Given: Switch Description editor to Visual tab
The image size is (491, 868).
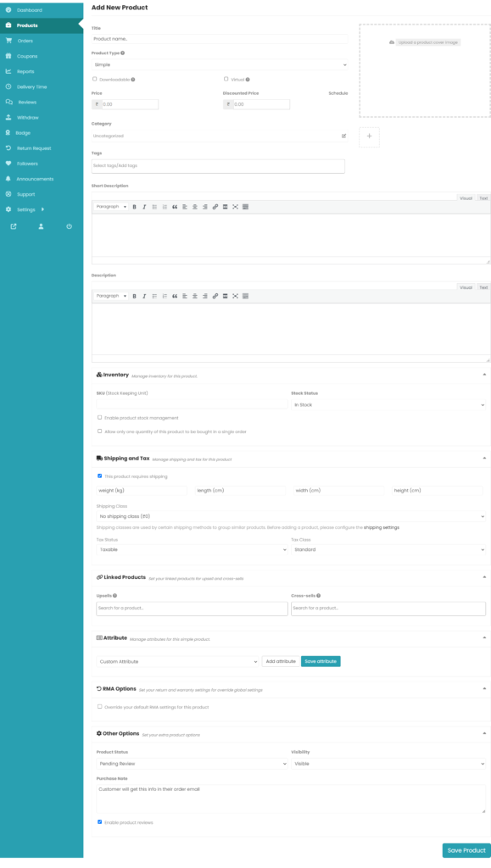Looking at the screenshot, I should [x=466, y=287].
